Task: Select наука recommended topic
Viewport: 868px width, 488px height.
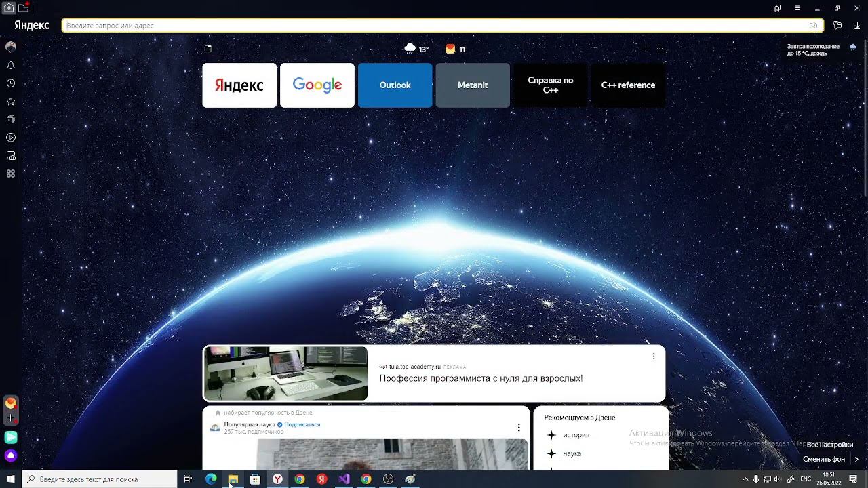Action: (x=572, y=453)
